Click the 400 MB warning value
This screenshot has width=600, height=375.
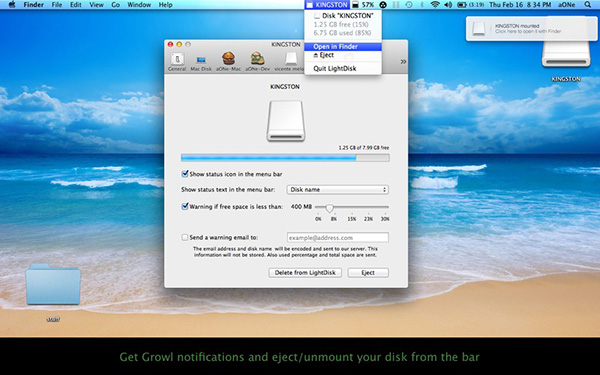click(301, 207)
